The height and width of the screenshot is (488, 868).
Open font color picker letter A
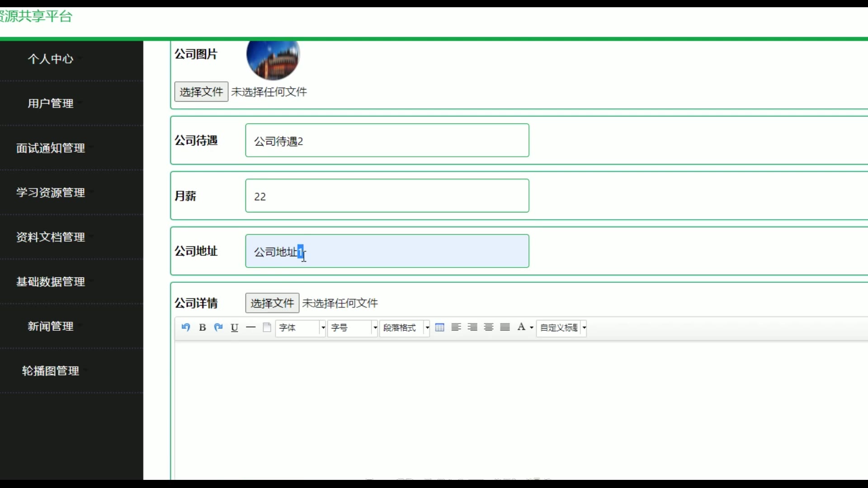pos(521,327)
